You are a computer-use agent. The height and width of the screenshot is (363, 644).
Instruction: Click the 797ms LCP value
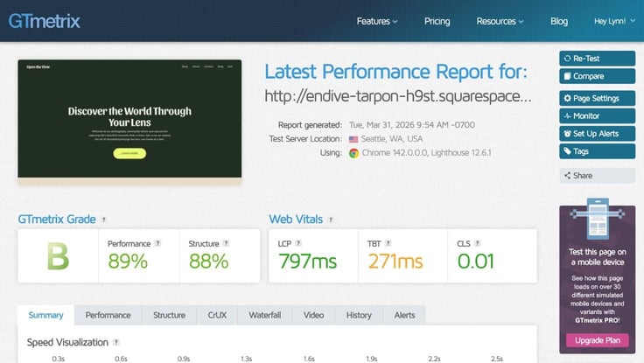308,262
